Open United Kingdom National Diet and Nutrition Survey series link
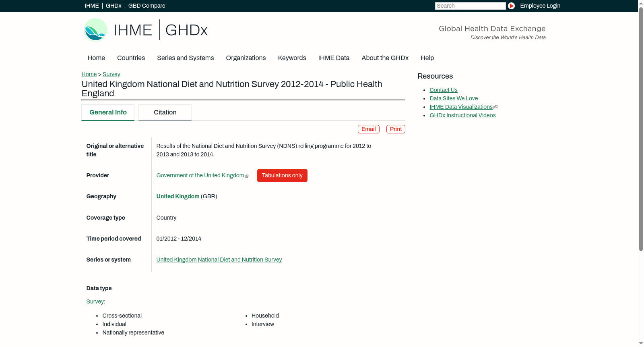The height and width of the screenshot is (347, 644). point(219,260)
